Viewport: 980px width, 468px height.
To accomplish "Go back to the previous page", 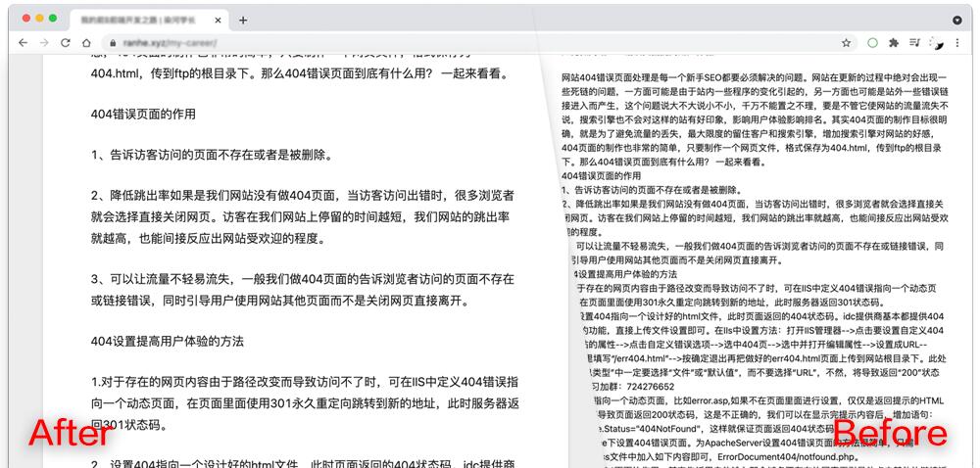I will coord(22,43).
